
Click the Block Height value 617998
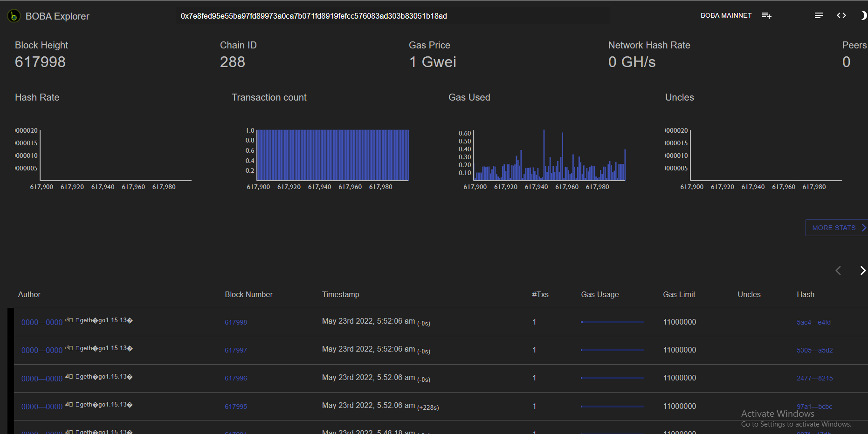[40, 62]
